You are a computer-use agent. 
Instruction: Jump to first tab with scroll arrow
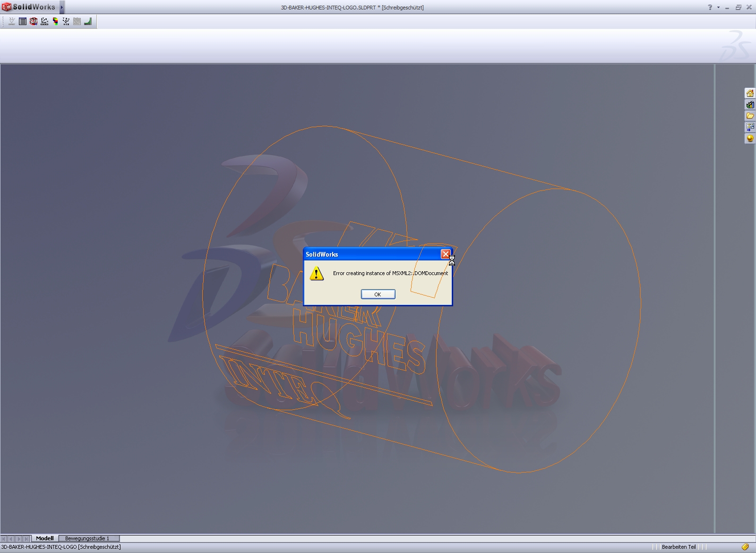pos(4,538)
